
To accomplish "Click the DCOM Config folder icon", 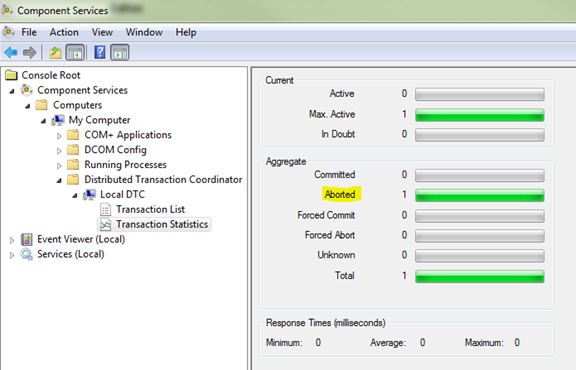I will 73,150.
